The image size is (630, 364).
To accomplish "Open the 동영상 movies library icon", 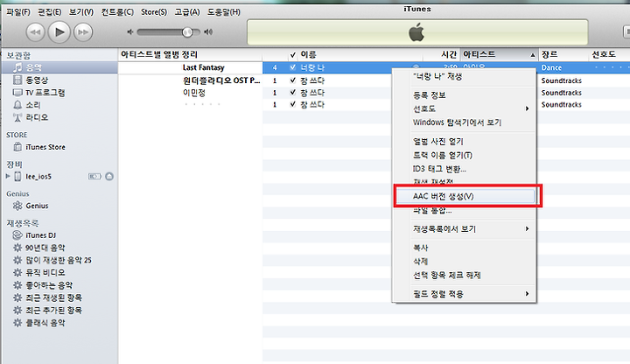I will coord(17,80).
